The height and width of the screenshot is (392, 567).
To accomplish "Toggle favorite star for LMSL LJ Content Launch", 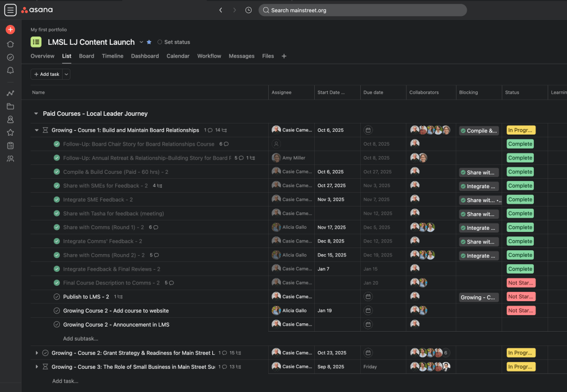I will click(149, 42).
